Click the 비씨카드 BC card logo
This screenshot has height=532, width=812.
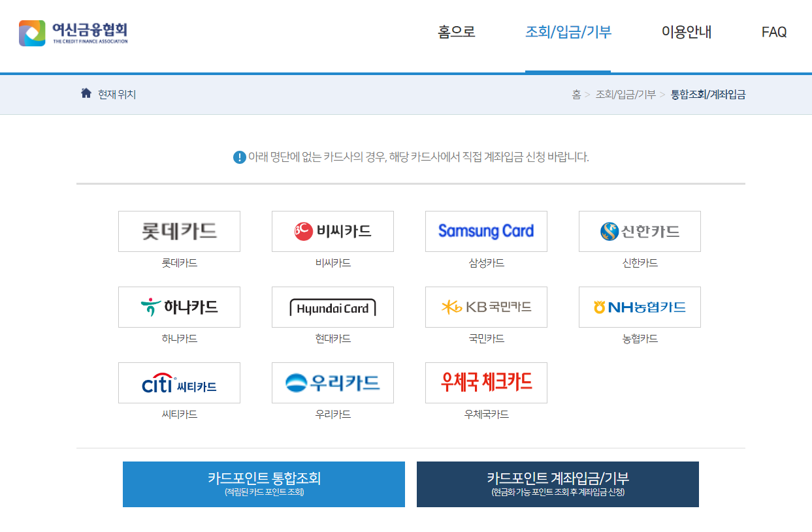point(333,231)
